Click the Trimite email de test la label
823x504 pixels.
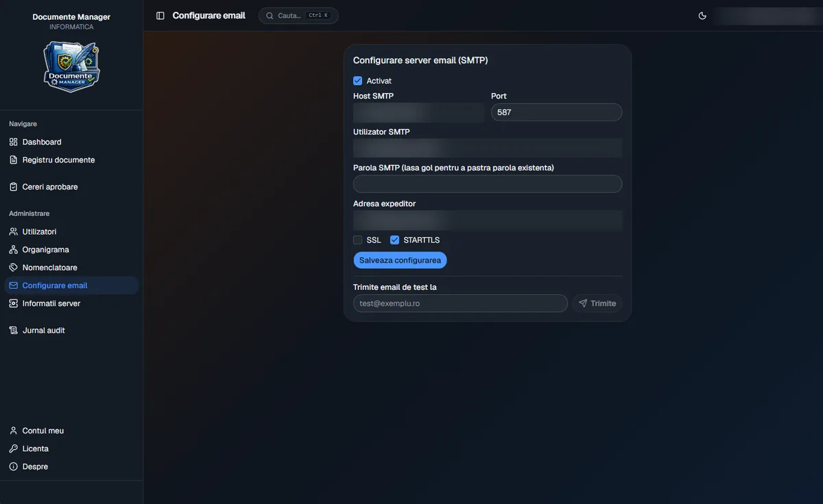[395, 287]
